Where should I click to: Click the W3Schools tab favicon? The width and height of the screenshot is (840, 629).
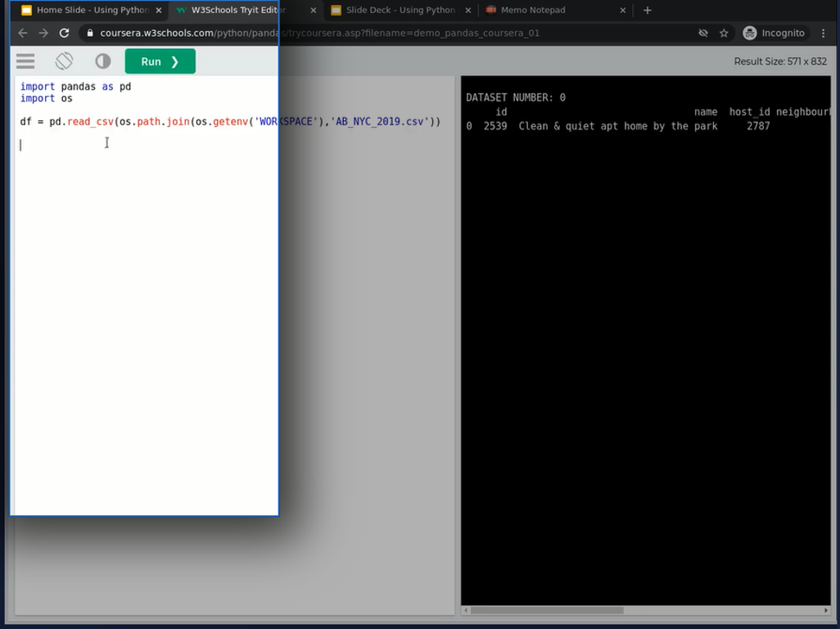(x=181, y=10)
